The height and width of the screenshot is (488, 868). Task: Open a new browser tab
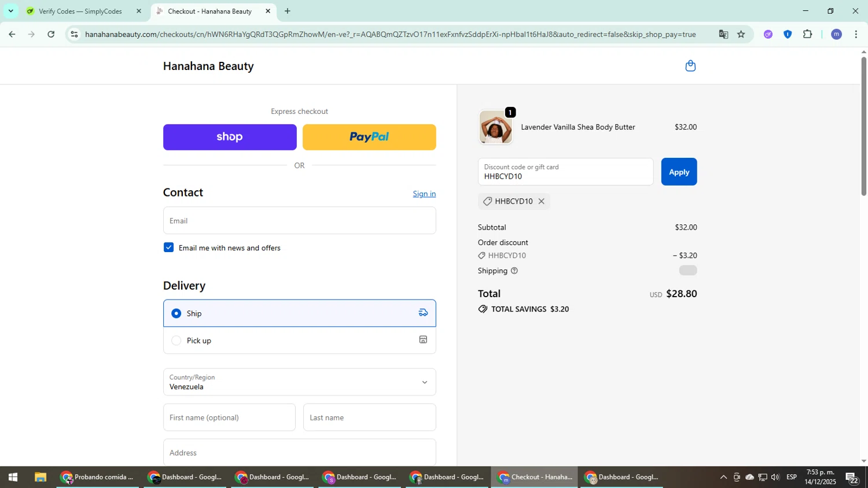[x=288, y=11]
